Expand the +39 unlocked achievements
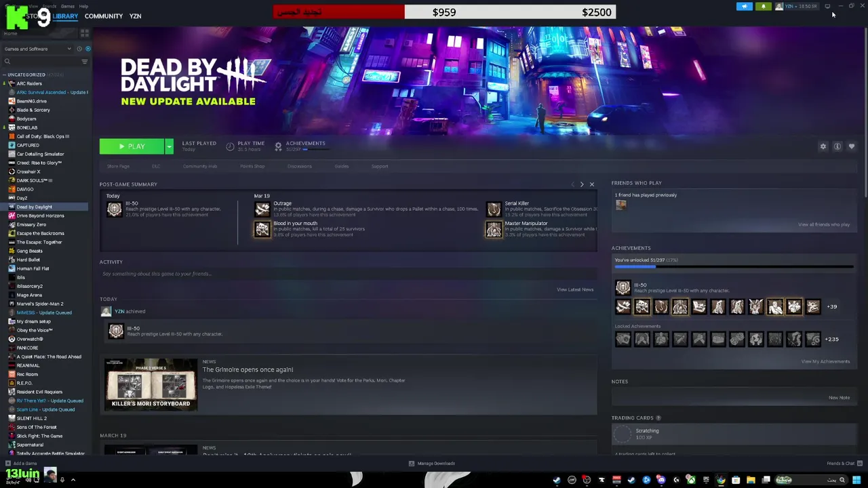Screen dimensions: 868x488 click(x=831, y=306)
